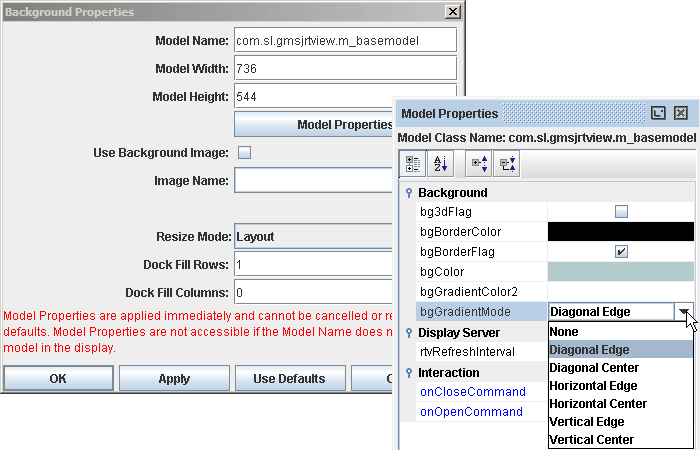Screen dimensions: 700x450
Task: Click the Model Name input field
Action: pos(346,40)
